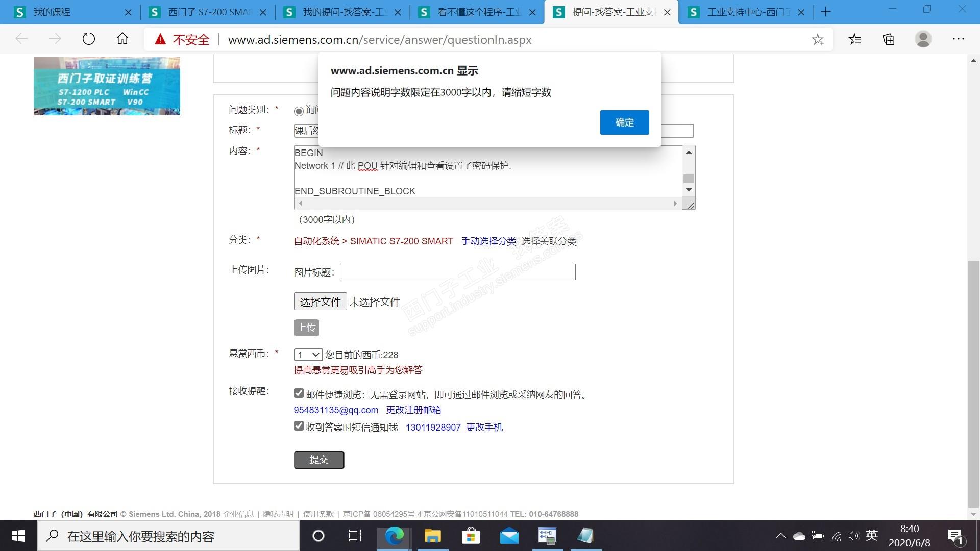Go to browser home page icon

[122, 39]
